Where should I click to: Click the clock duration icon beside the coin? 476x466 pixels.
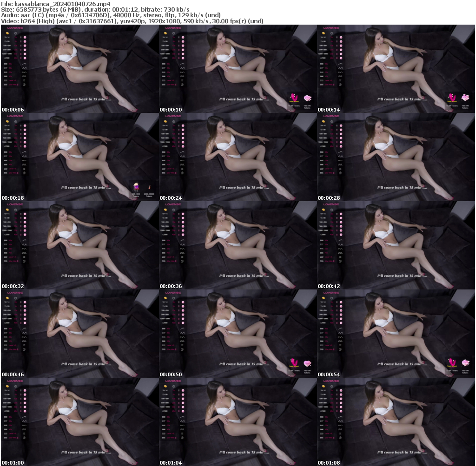click(x=15, y=33)
